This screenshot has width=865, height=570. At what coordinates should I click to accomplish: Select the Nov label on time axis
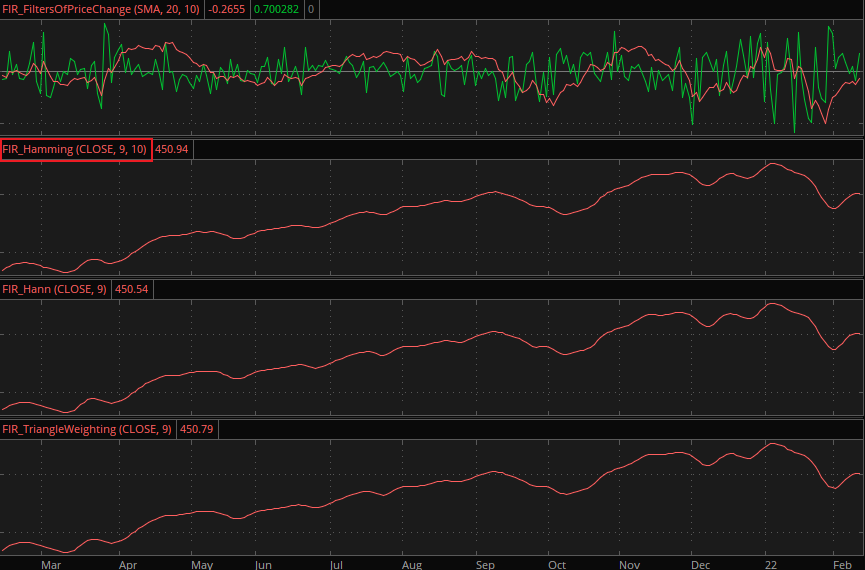pyautogui.click(x=629, y=563)
